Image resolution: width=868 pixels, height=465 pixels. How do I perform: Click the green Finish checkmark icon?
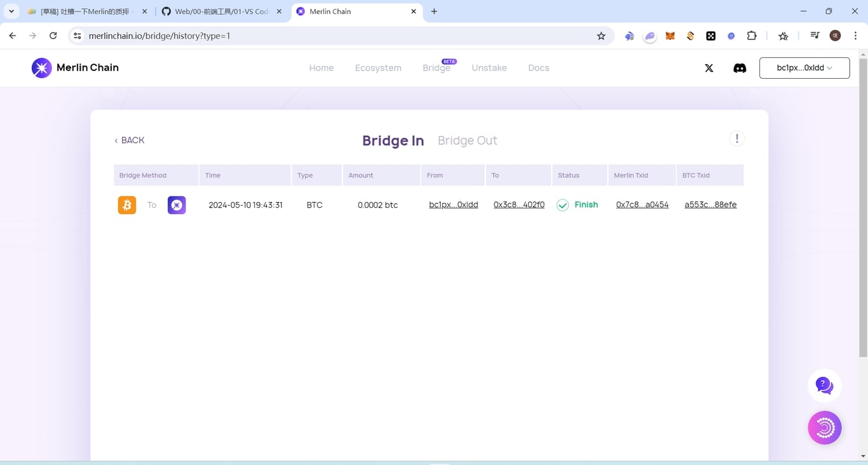[x=562, y=205]
